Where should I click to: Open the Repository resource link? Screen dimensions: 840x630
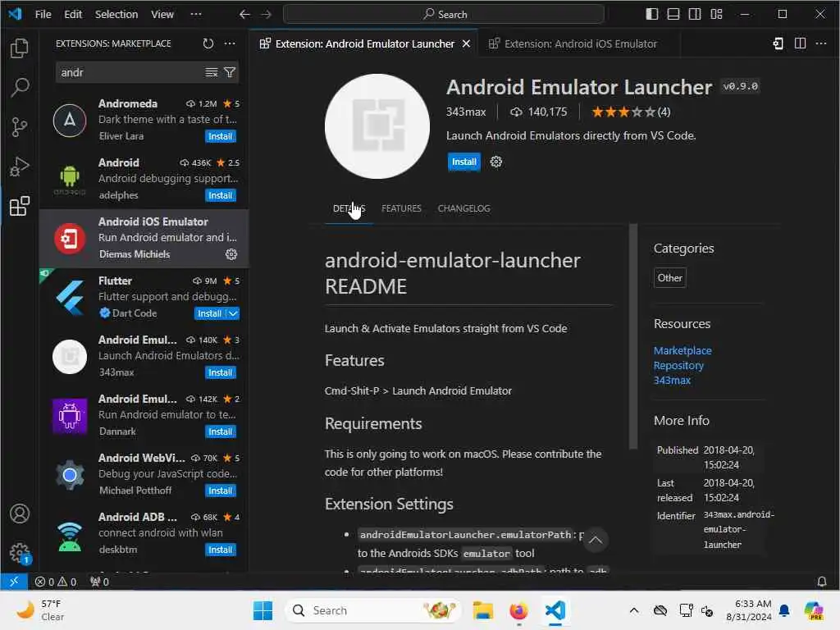click(x=678, y=365)
